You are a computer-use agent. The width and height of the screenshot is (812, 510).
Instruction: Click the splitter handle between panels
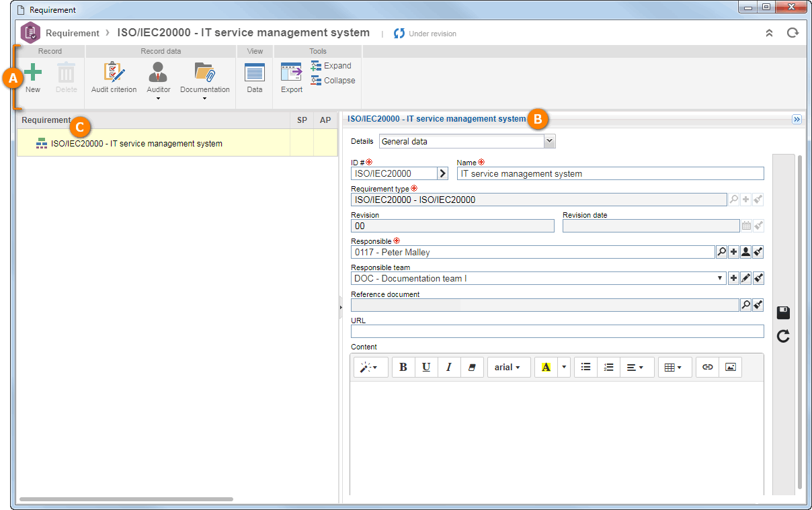click(340, 307)
